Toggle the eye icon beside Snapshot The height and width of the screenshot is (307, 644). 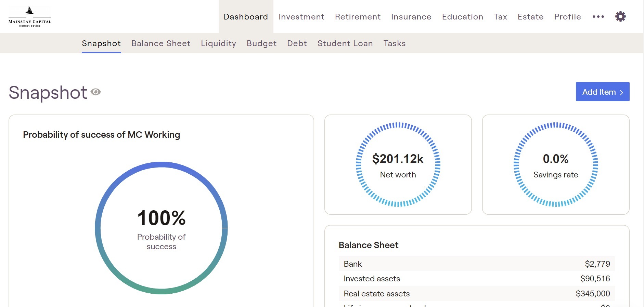coord(96,92)
